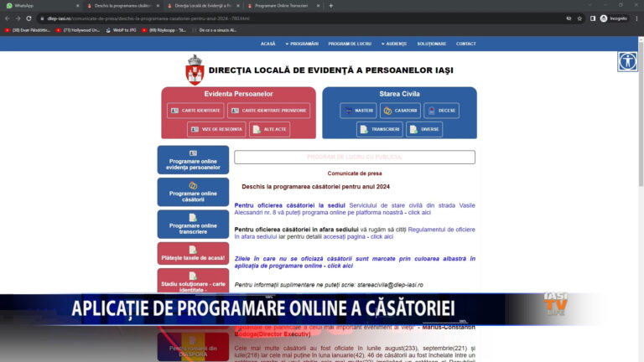Screen dimensions: 644x362
Task: Go to Nașteri under Starea Civilă
Action: [358, 111]
